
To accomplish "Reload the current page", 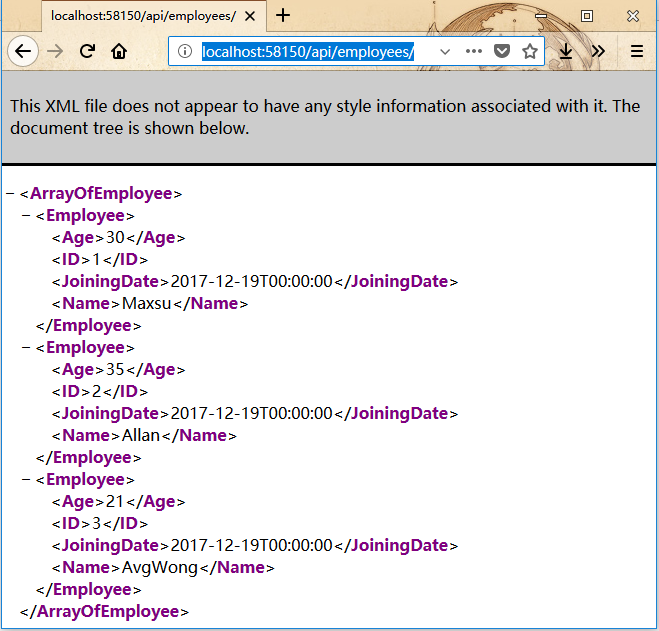I will click(x=87, y=51).
